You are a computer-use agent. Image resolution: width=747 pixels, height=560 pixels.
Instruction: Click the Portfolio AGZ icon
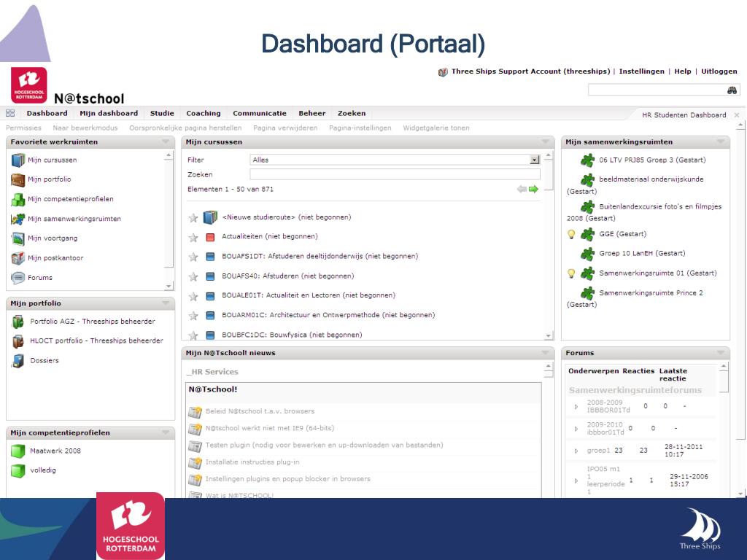tap(18, 322)
